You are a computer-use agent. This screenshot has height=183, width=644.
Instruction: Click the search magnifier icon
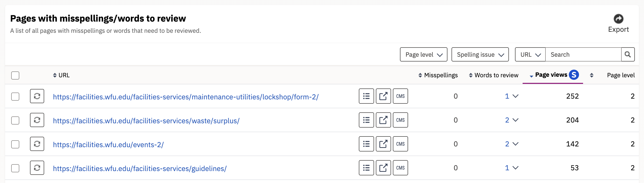point(628,54)
